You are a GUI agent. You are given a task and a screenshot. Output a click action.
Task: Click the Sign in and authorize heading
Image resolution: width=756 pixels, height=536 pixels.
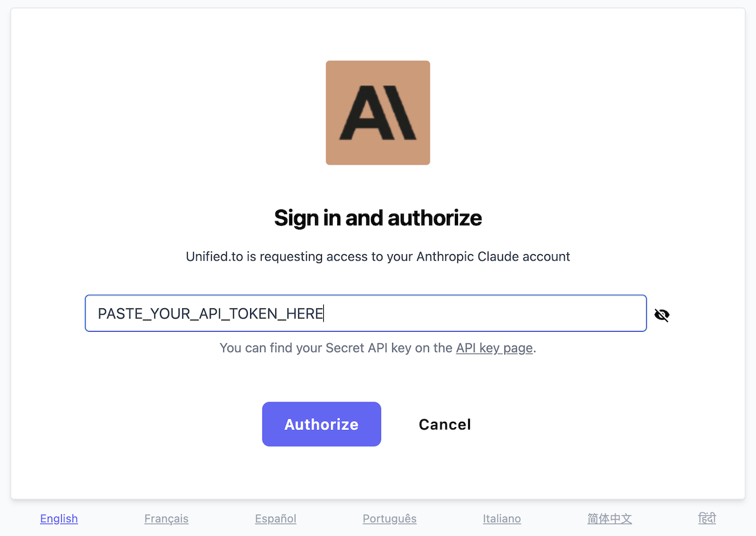(377, 218)
